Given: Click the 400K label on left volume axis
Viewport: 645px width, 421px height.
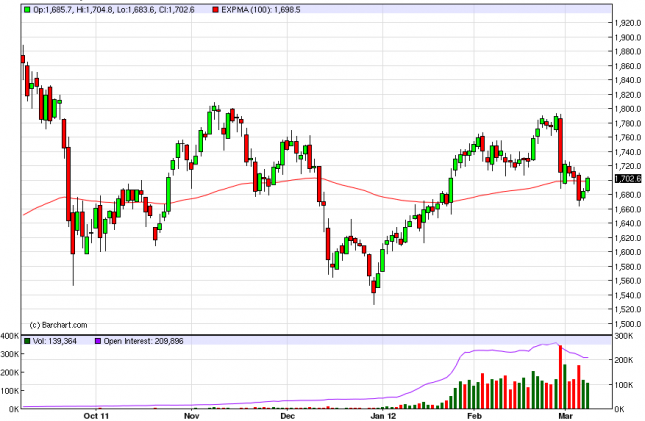Looking at the screenshot, I should [10, 333].
